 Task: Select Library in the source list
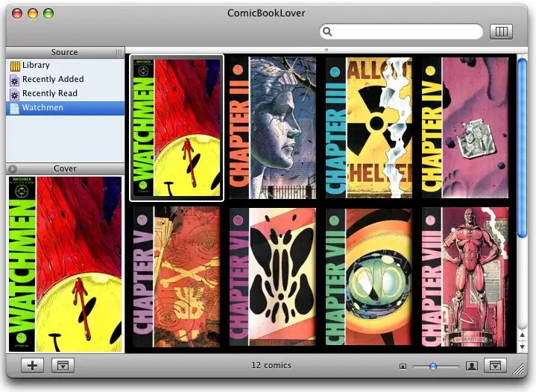point(66,66)
